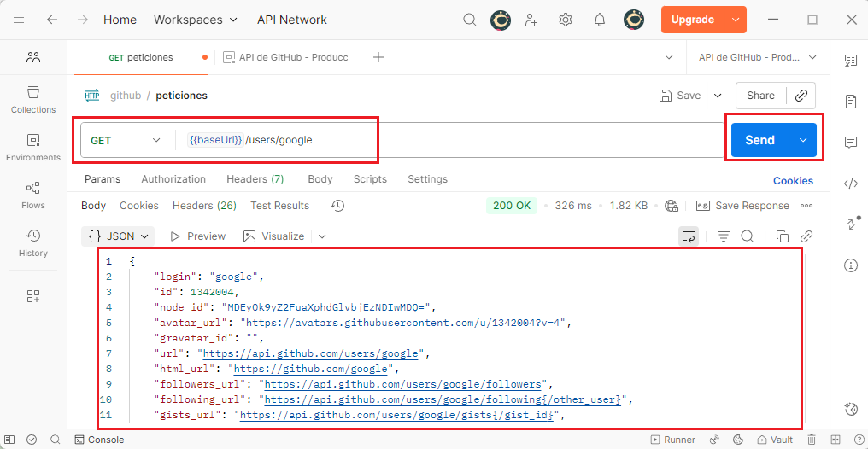
Task: Open the settings gear icon
Action: (x=566, y=20)
